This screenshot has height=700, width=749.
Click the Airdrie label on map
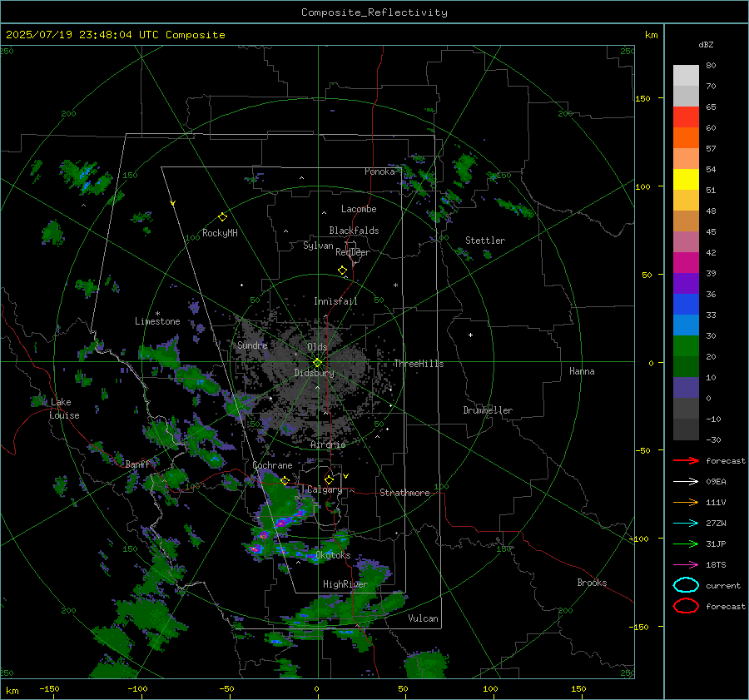[328, 444]
